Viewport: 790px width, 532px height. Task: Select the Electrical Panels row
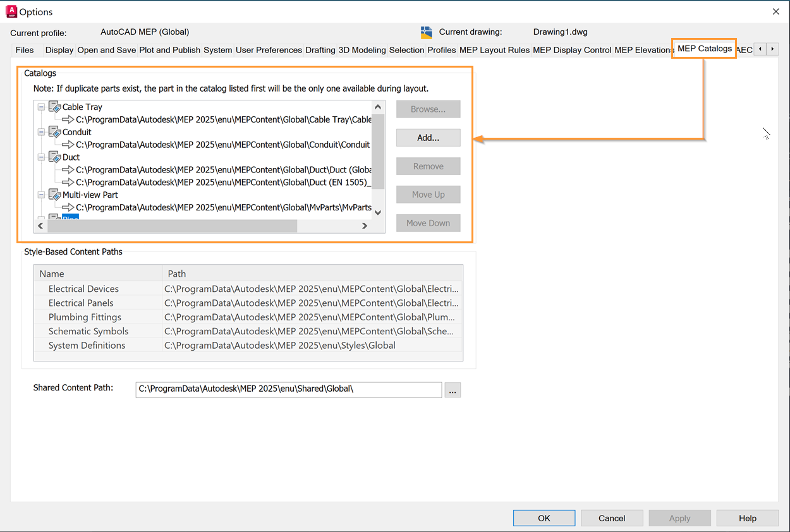coord(248,303)
